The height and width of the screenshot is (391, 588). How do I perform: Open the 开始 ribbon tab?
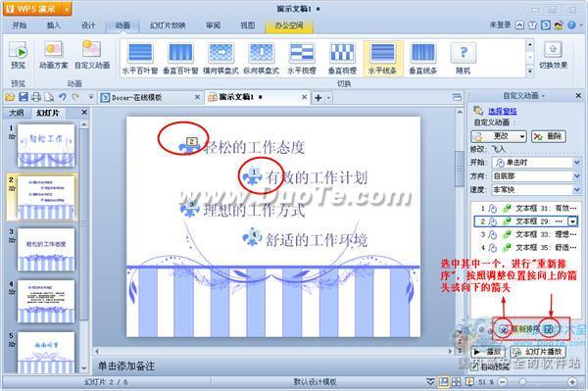tap(20, 25)
